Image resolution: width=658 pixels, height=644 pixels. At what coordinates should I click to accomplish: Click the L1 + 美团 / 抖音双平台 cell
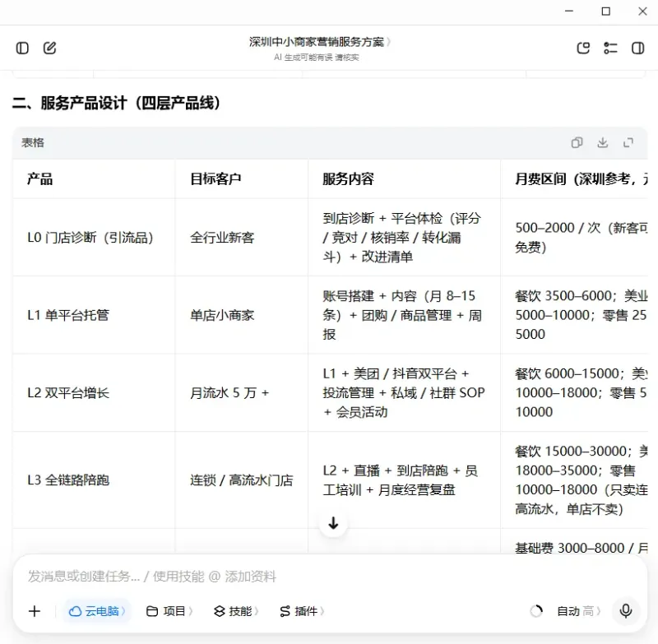pos(404,392)
